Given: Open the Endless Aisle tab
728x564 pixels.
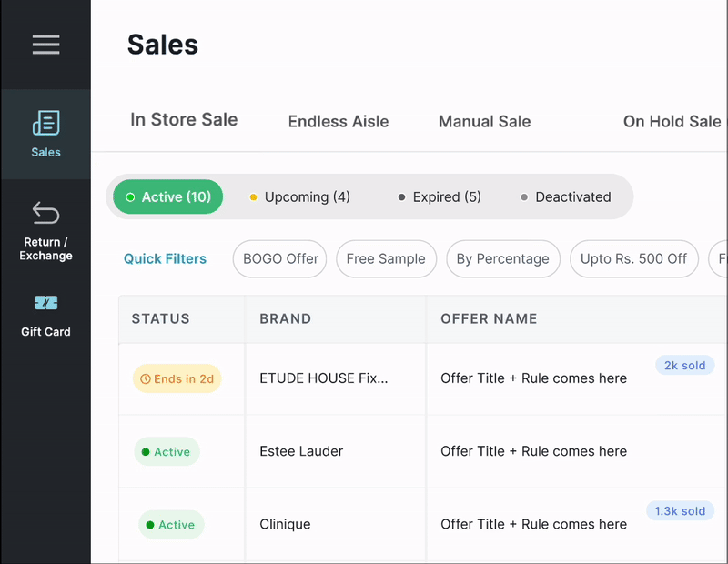Looking at the screenshot, I should pos(339,122).
